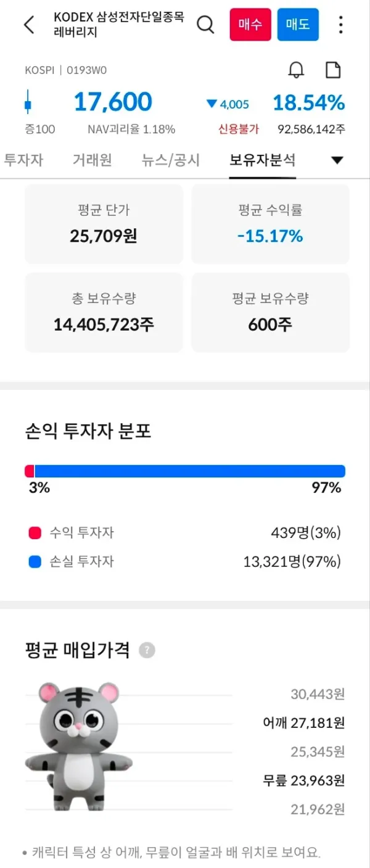
Task: Tap the price alert bell icon
Action: click(297, 70)
